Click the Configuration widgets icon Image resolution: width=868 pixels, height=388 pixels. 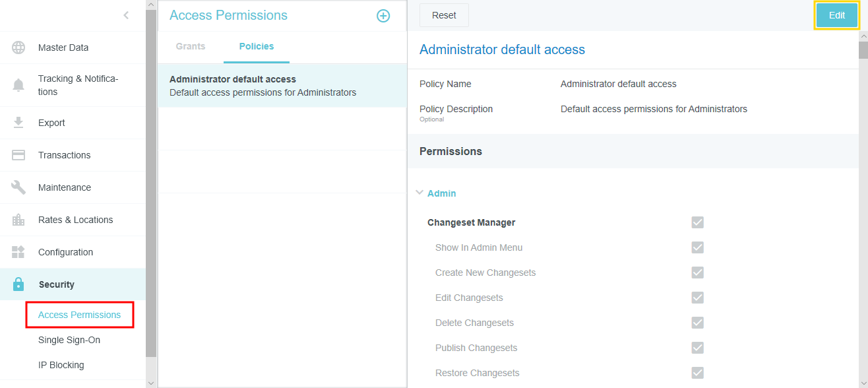18,252
